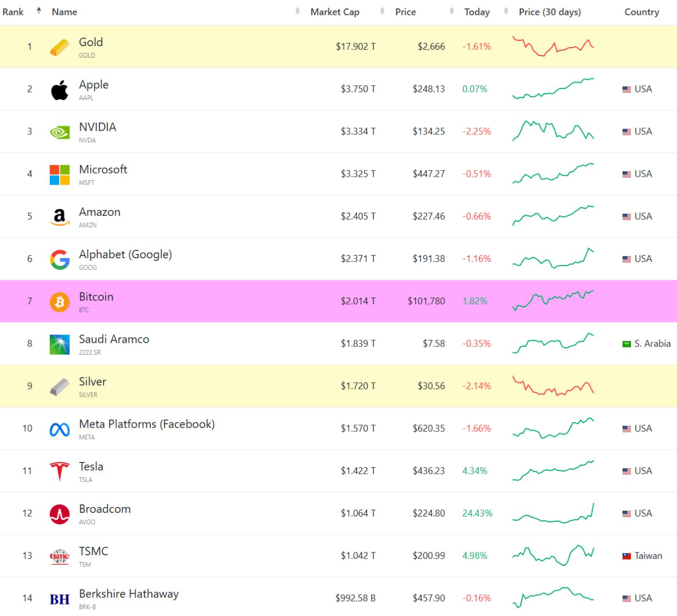
Task: Click the $992.58 B market cap value
Action: (355, 598)
